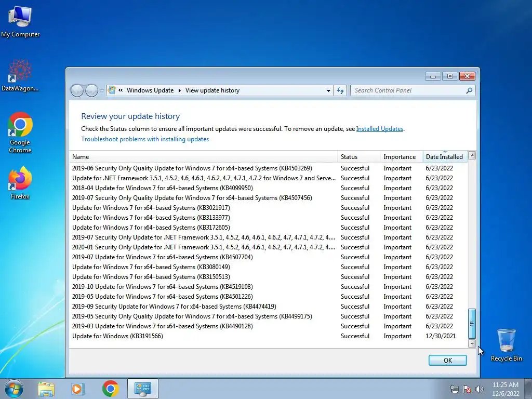Open Windows Media Player from the taskbar
This screenshot has width=532, height=399.
coord(77,389)
